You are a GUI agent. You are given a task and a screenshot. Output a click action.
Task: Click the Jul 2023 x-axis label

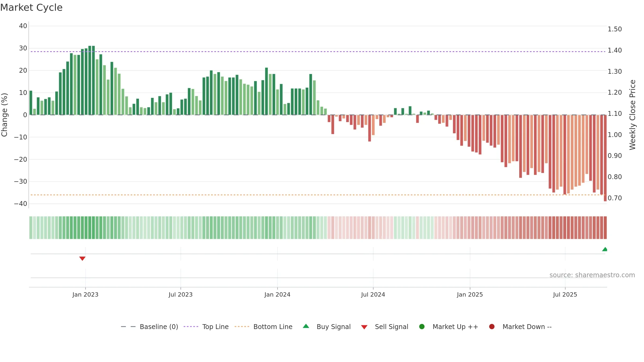coord(181,295)
